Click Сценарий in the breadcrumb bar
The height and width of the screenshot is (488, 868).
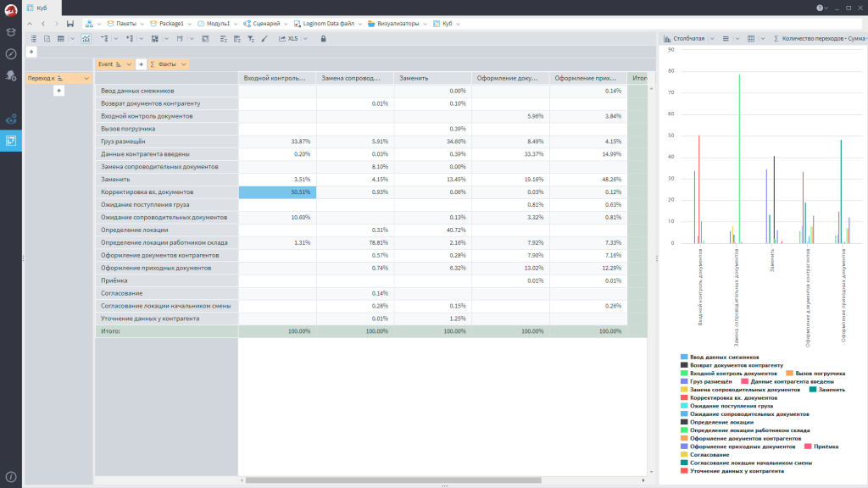[x=266, y=24]
